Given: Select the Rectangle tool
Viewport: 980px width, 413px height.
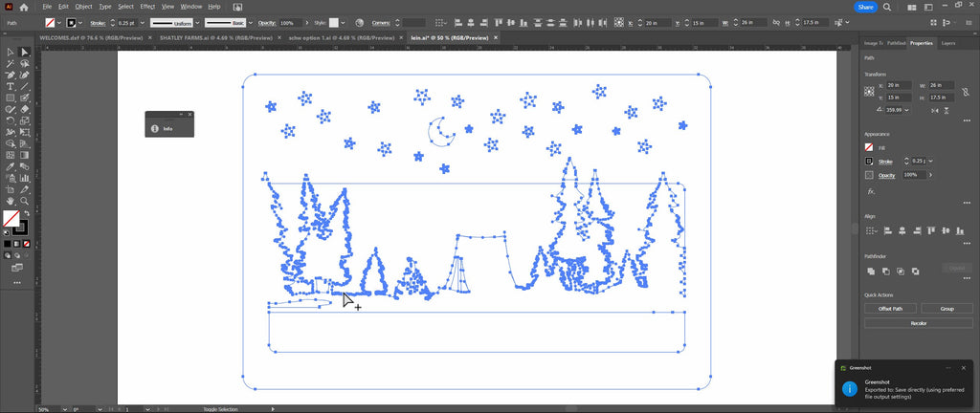Looking at the screenshot, I should coord(11,98).
